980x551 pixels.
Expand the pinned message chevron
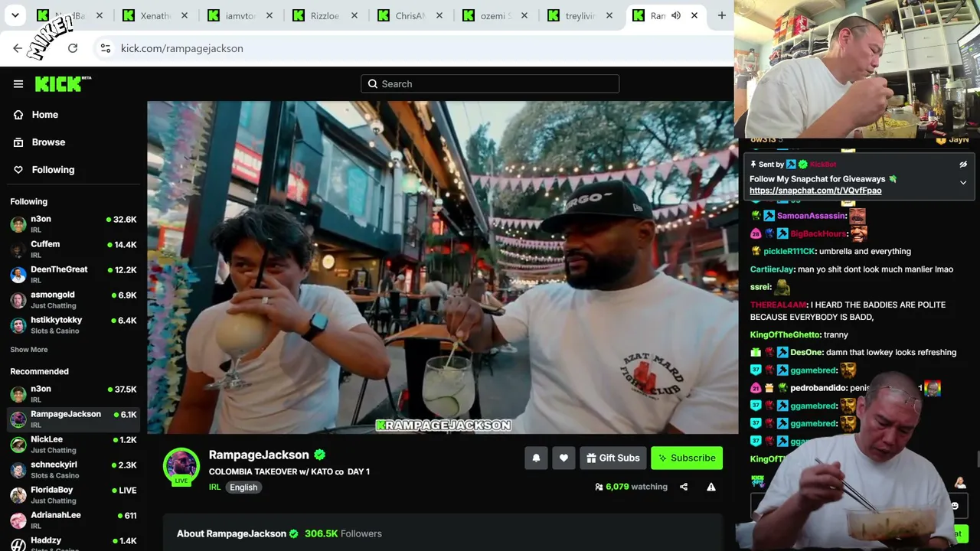pos(963,183)
